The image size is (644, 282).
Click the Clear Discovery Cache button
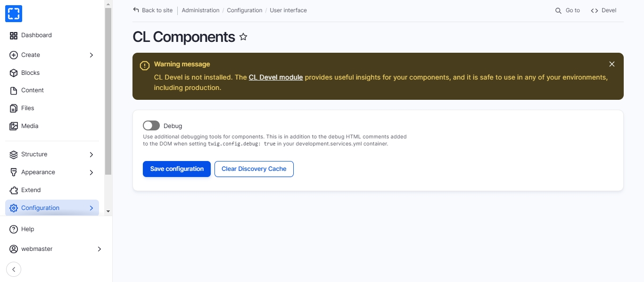(254, 169)
